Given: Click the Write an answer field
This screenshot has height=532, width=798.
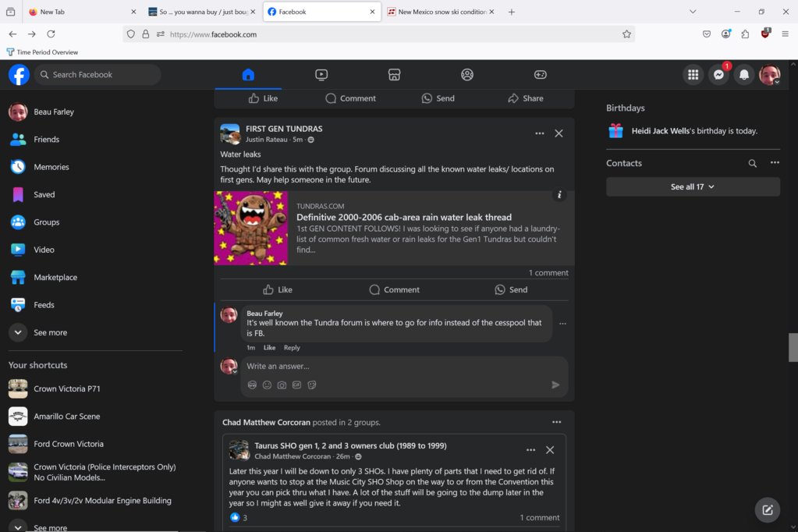Looking at the screenshot, I should [397, 366].
